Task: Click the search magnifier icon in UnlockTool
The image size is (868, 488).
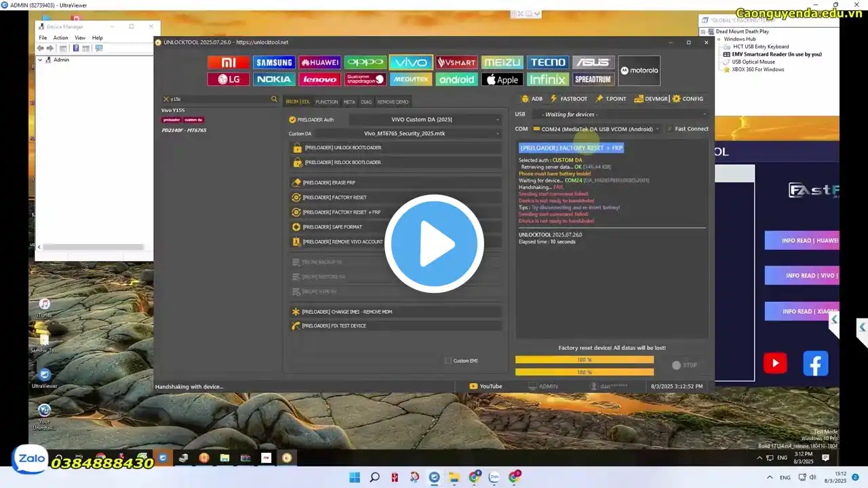Action: coord(274,99)
